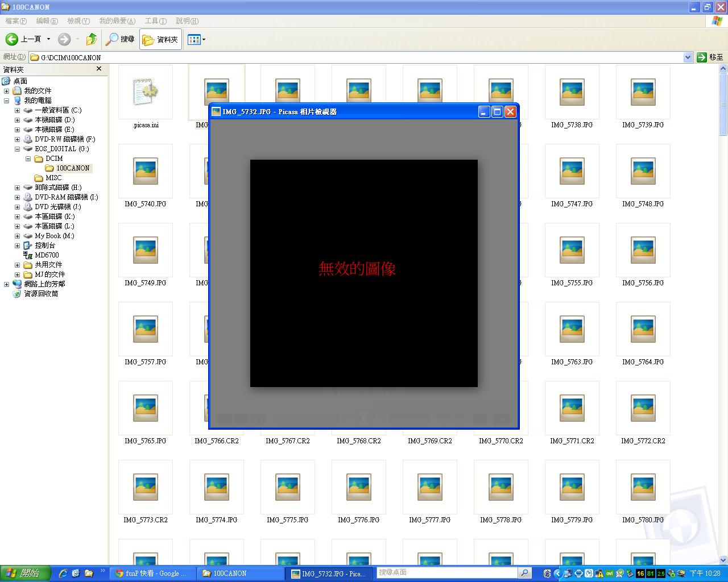728x582 pixels.
Task: Select IMG_5756.JPG thumbnail icon
Action: pyautogui.click(x=643, y=250)
